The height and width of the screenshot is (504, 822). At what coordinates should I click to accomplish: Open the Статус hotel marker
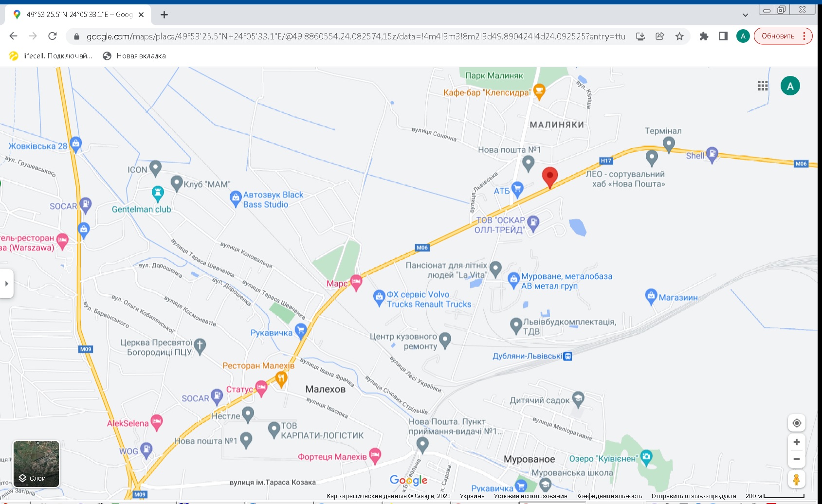261,388
